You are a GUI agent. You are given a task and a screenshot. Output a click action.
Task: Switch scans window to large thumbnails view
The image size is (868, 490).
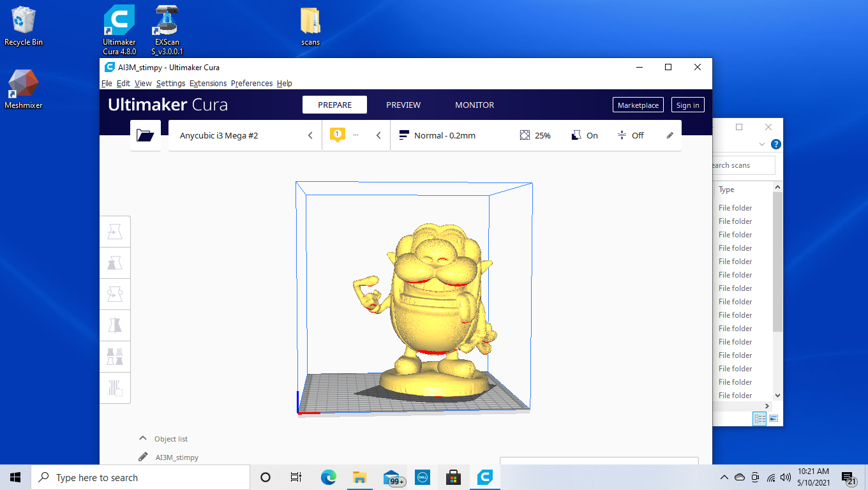pyautogui.click(x=774, y=419)
